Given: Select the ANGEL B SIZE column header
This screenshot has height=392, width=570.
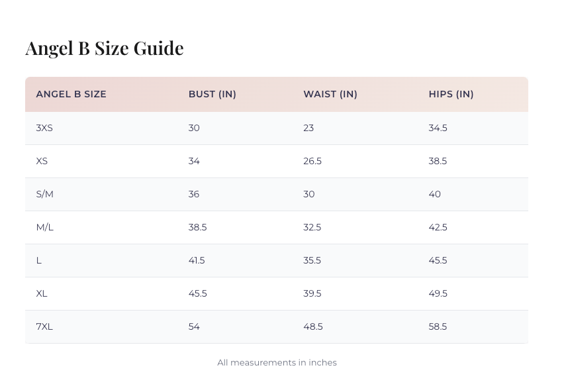Looking at the screenshot, I should coord(71,94).
